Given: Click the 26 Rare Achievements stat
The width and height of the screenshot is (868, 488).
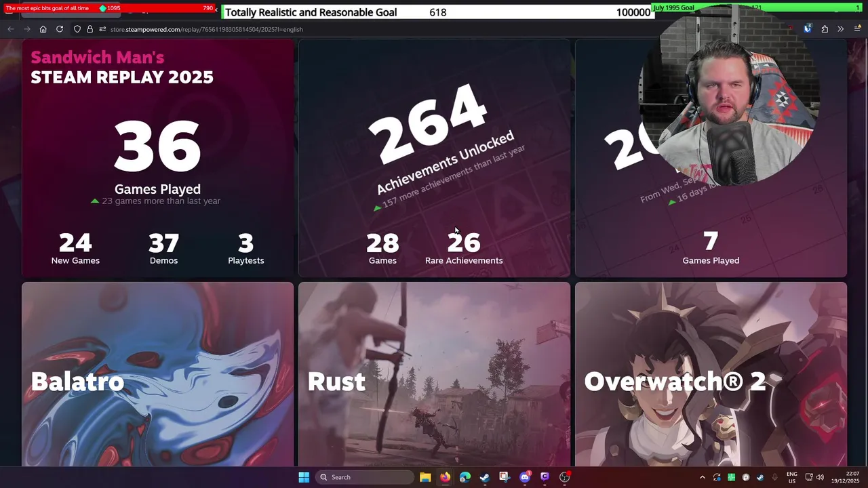Looking at the screenshot, I should (x=464, y=249).
